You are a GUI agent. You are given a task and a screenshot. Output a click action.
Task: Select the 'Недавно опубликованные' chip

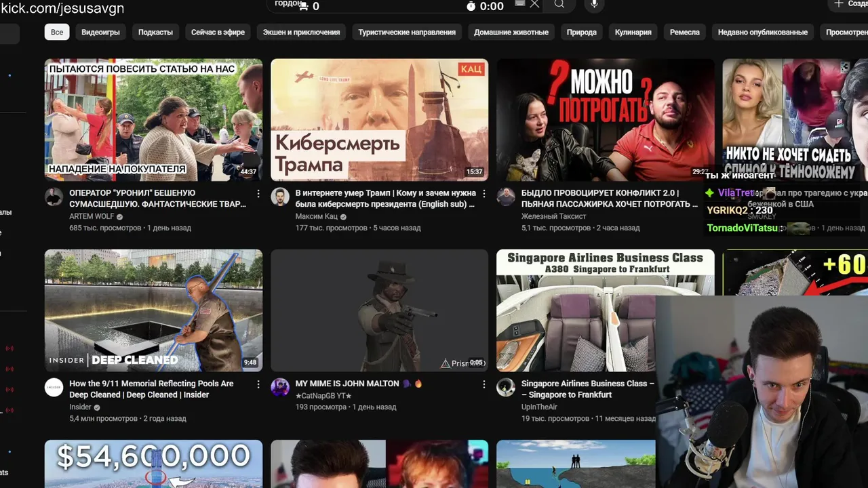763,32
